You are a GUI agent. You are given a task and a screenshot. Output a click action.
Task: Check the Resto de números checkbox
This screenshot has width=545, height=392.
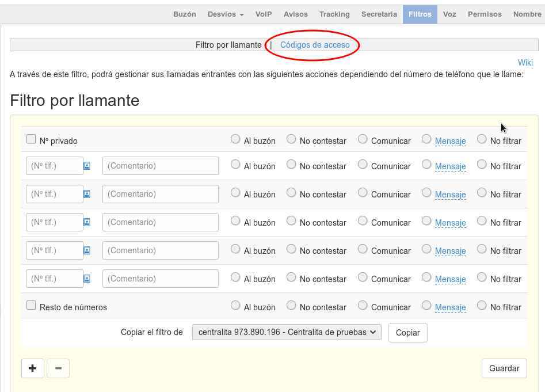click(x=31, y=305)
